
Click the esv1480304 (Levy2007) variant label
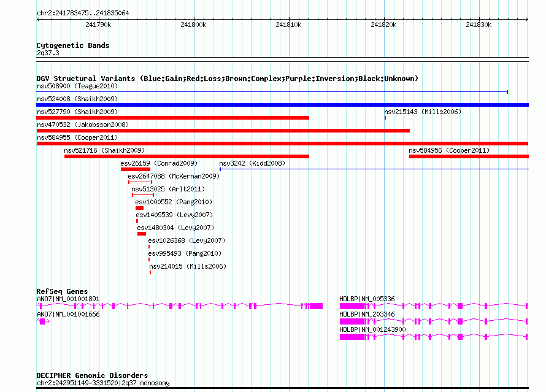pyautogui.click(x=175, y=228)
